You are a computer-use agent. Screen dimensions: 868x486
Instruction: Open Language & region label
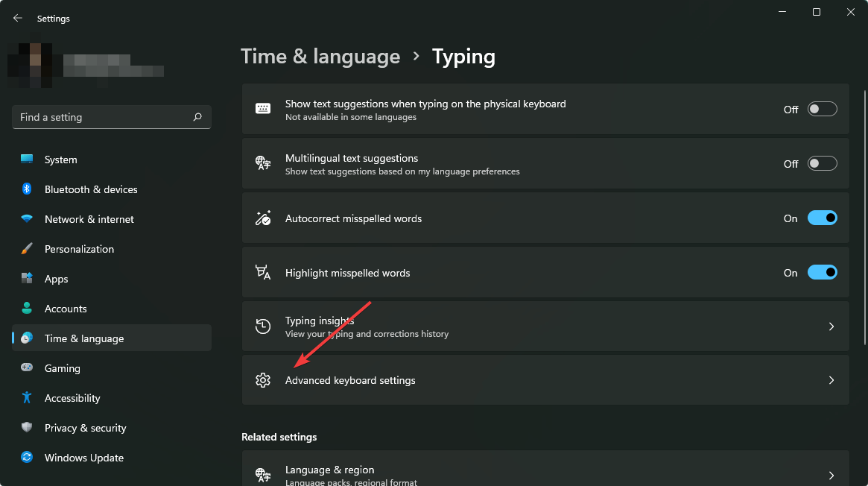click(329, 470)
